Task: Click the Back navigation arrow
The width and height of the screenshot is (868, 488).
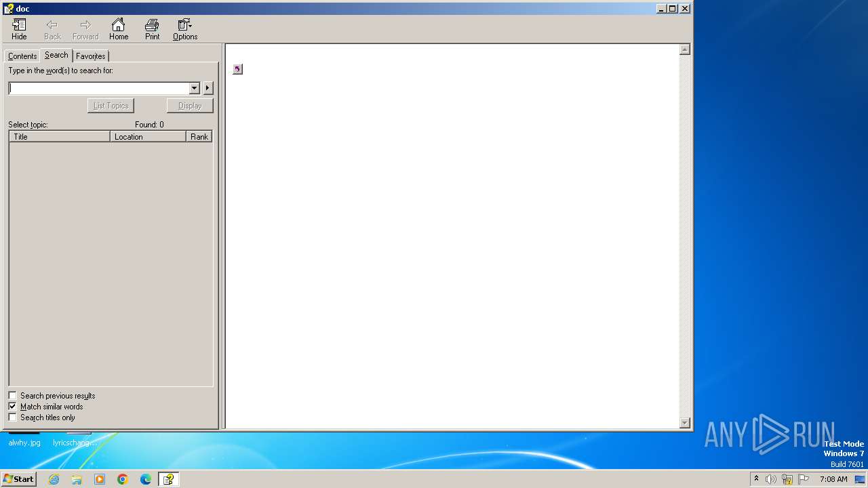Action: 52,29
